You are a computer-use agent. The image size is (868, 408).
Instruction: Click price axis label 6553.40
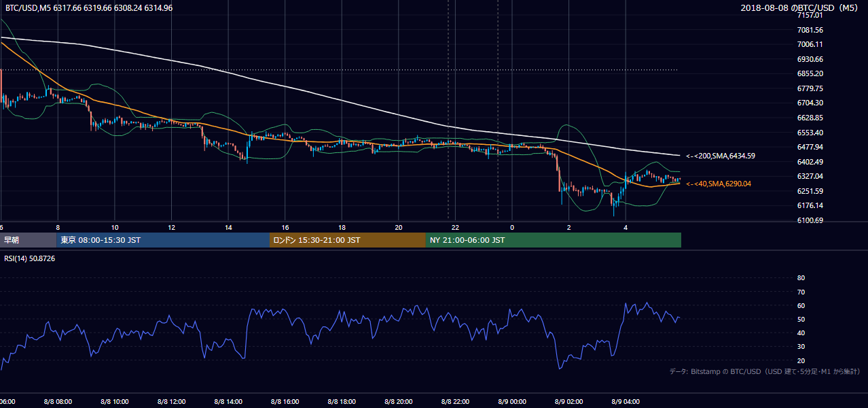(810, 133)
